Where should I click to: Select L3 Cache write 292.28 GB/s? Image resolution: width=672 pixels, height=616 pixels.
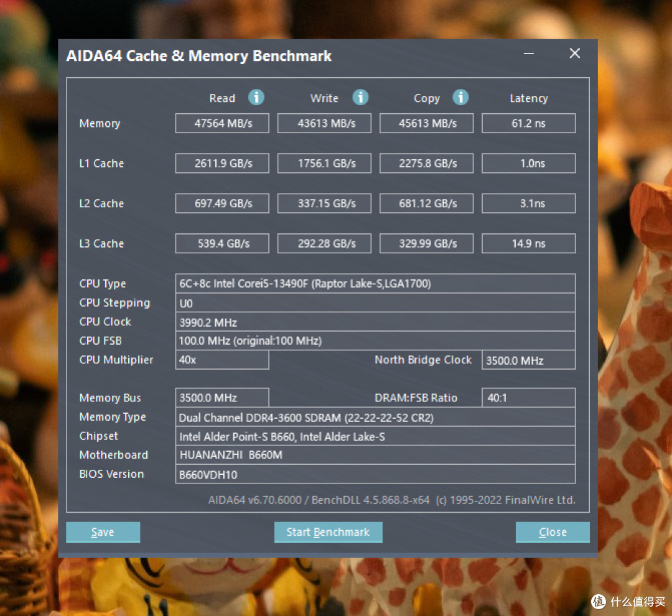coord(324,243)
